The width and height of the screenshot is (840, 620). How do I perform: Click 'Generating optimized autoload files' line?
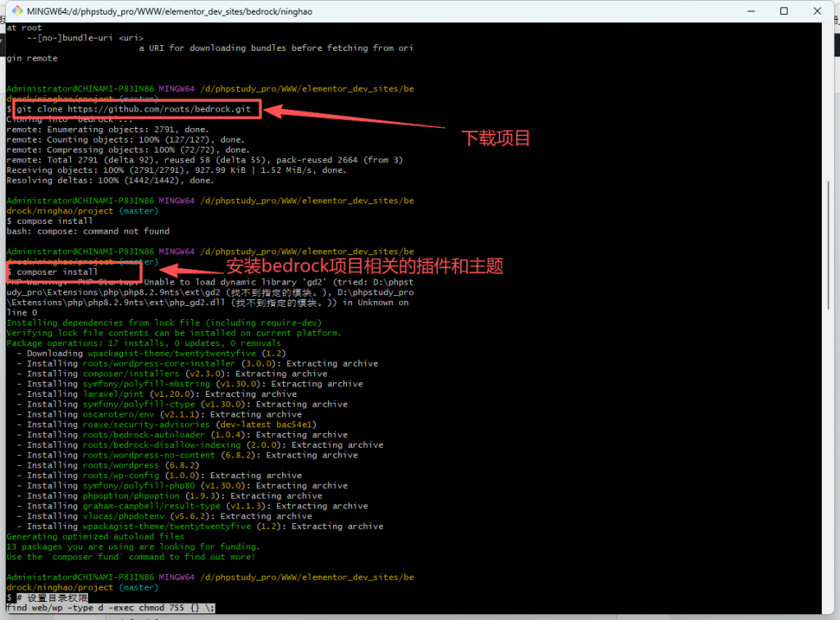click(95, 536)
